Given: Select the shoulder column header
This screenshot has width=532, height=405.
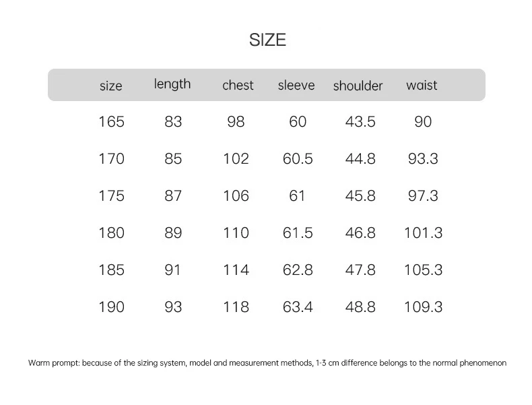Looking at the screenshot, I should pos(358,86).
